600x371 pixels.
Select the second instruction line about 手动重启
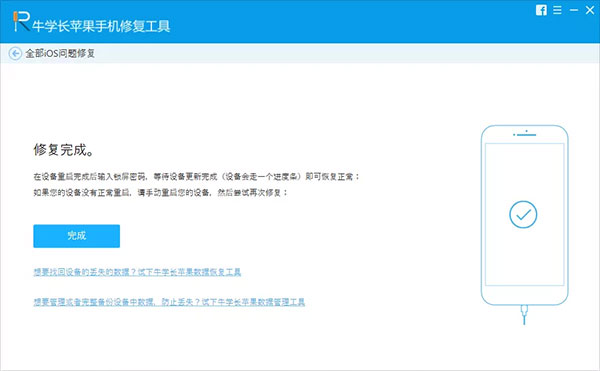[x=160, y=192]
